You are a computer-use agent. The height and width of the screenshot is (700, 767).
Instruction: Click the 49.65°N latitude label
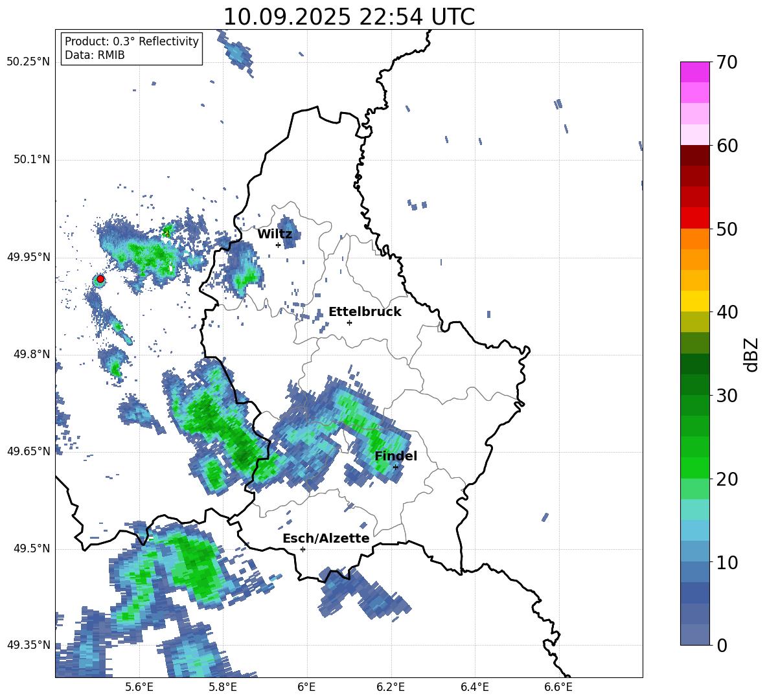pyautogui.click(x=29, y=451)
